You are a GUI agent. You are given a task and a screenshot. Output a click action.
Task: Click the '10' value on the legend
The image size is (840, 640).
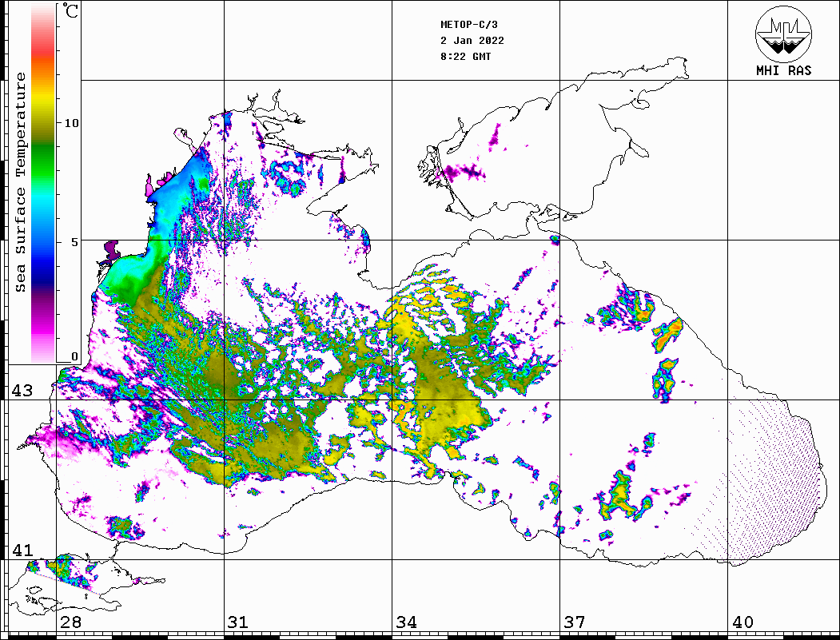[x=71, y=123]
